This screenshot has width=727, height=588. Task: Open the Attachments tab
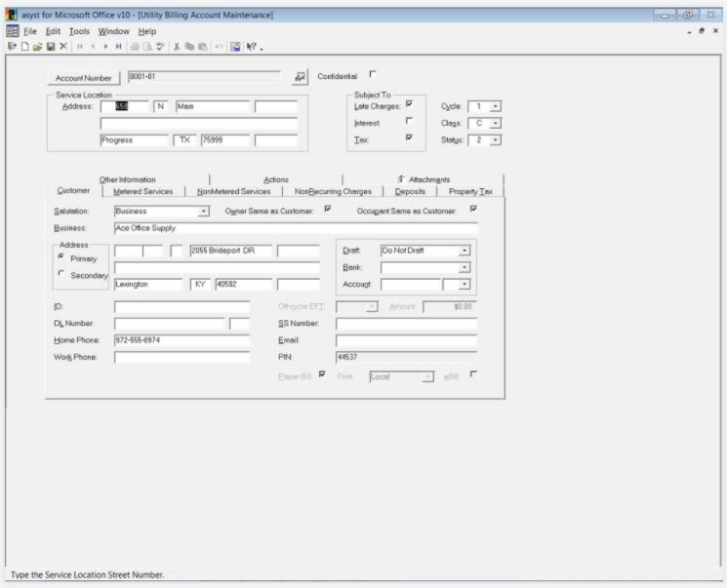tap(424, 179)
